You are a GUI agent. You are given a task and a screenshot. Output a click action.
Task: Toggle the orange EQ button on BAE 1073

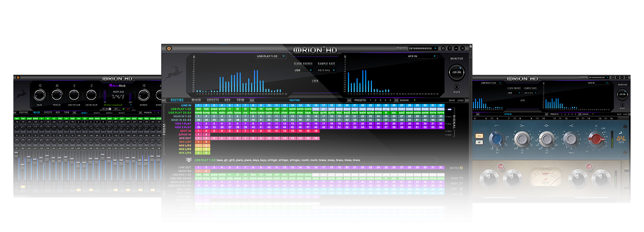click(x=480, y=136)
